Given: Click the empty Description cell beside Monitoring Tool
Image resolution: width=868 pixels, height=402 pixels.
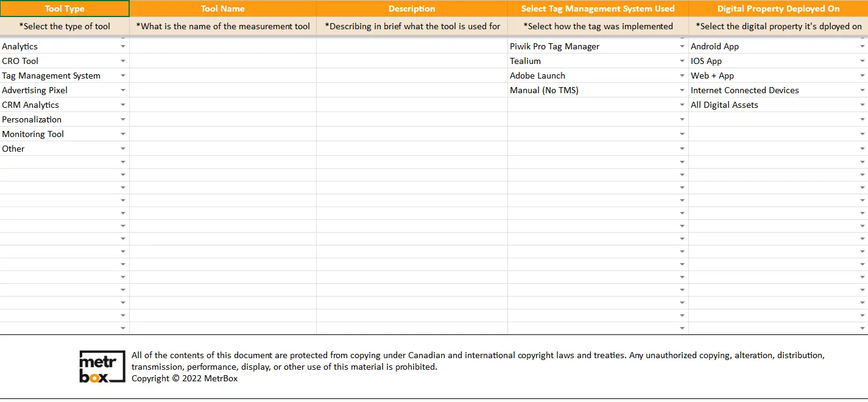Looking at the screenshot, I should pyautogui.click(x=412, y=134).
